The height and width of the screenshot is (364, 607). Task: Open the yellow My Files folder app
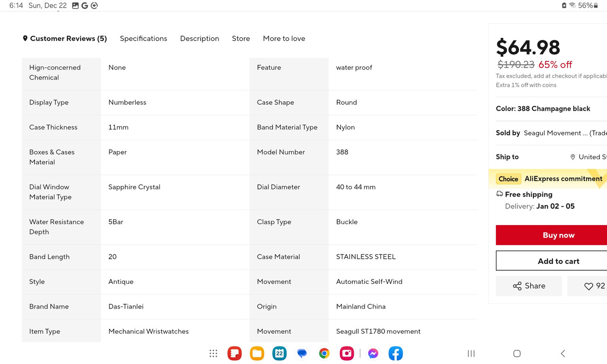point(257,354)
